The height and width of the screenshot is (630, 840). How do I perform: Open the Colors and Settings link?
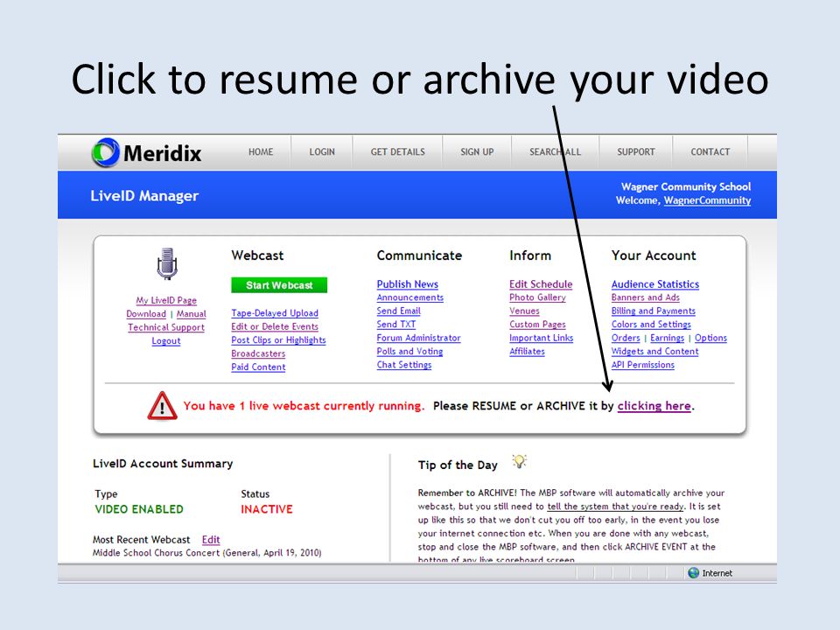point(651,324)
